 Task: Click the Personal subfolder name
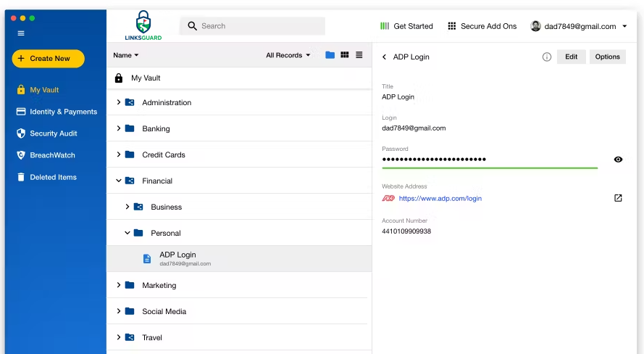[x=165, y=233]
